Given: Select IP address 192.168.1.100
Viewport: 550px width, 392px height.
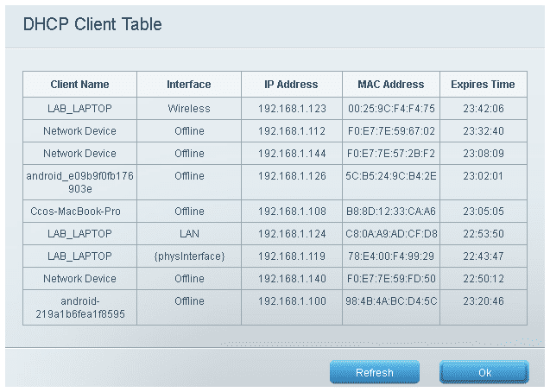Looking at the screenshot, I should (x=291, y=301).
